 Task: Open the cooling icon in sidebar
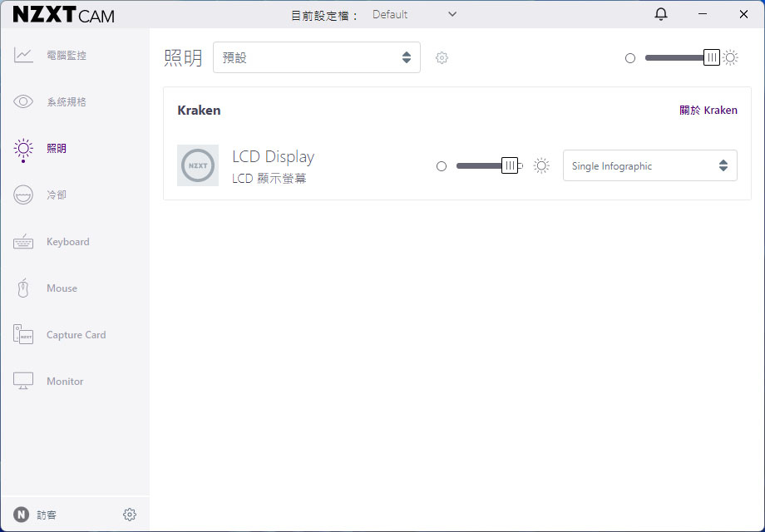(23, 195)
